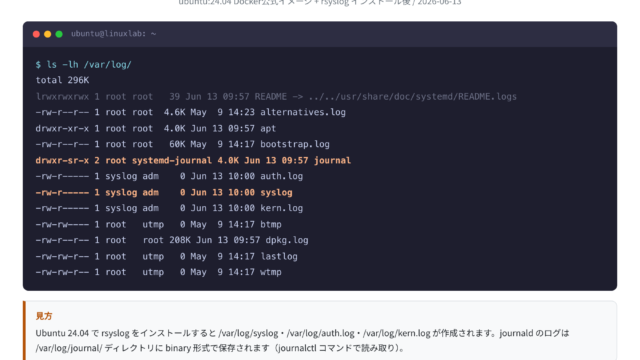Click the auth.log file entry
This screenshot has width=640, height=360.
(169, 176)
